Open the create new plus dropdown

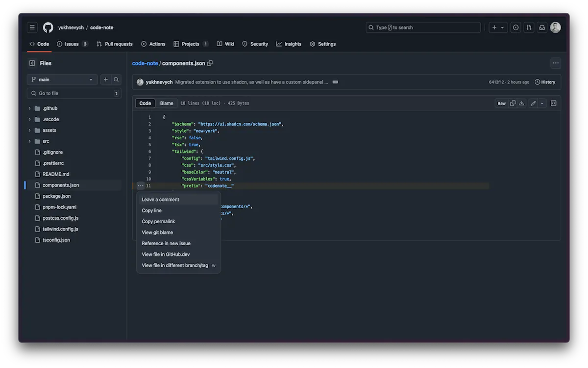pos(497,27)
